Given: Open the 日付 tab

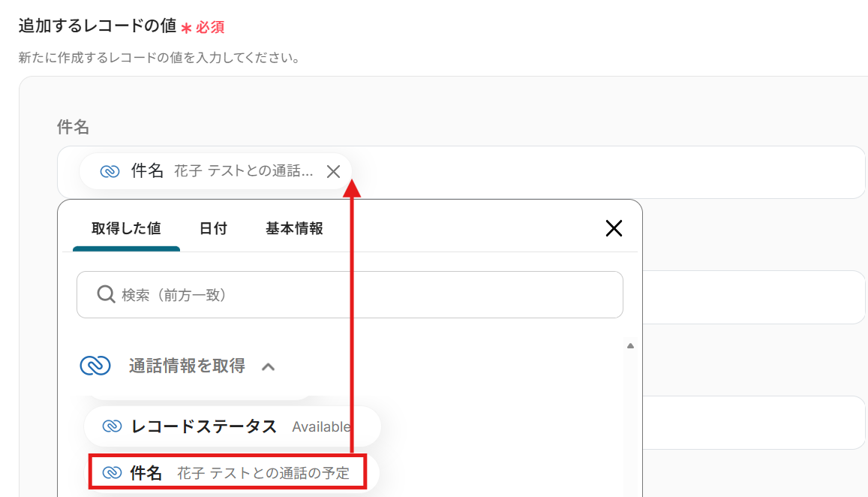Looking at the screenshot, I should click(213, 228).
